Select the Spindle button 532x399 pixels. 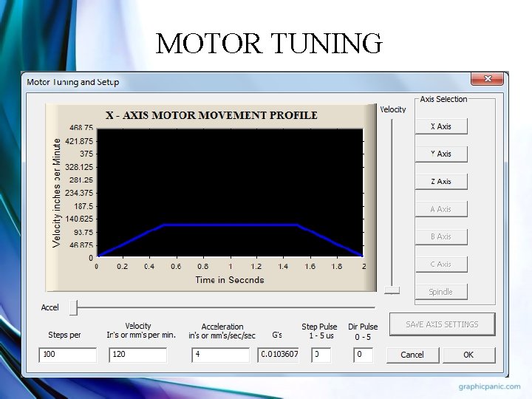441,292
